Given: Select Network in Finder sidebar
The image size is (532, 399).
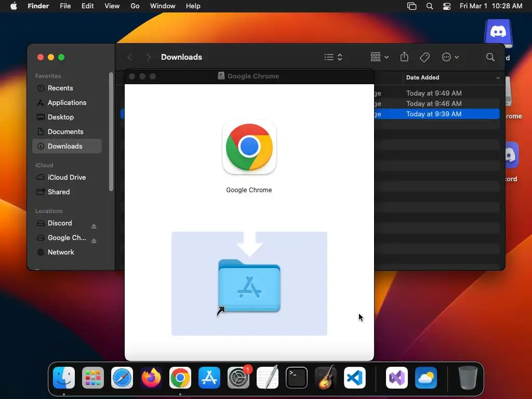Looking at the screenshot, I should [x=67, y=252].
